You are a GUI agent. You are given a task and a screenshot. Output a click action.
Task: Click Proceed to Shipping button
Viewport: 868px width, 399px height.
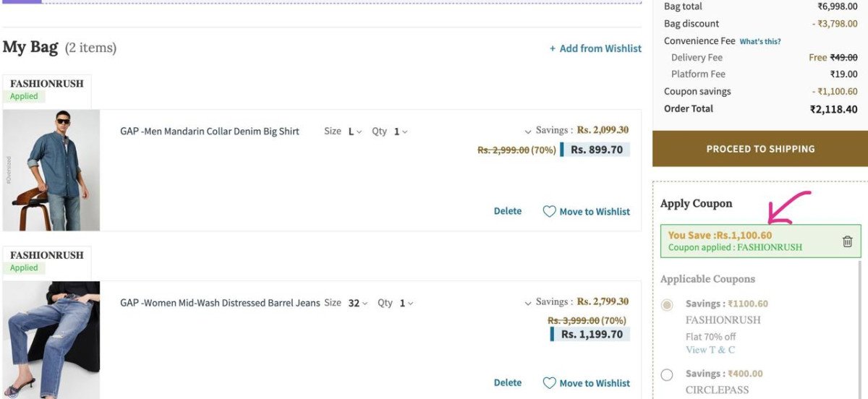pyautogui.click(x=760, y=149)
